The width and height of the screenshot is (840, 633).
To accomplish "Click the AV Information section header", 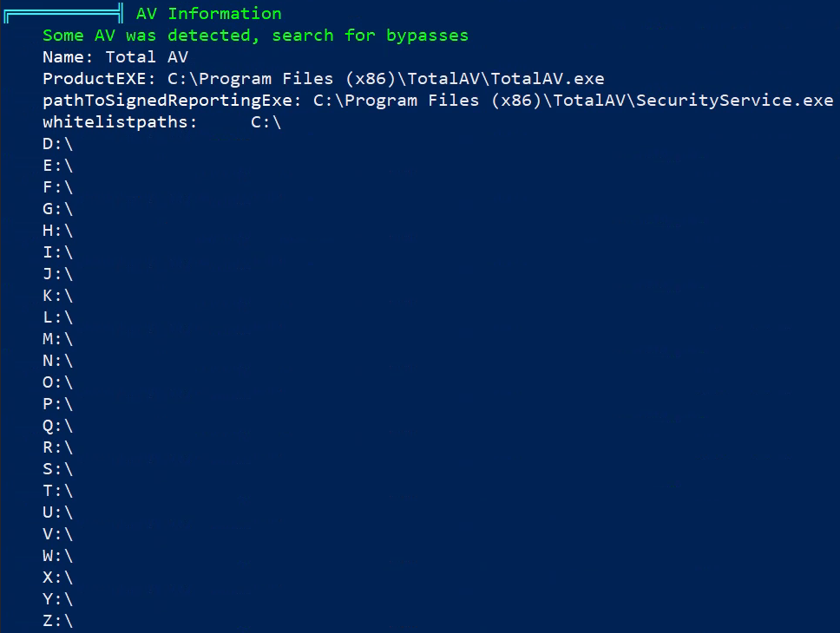I will click(208, 13).
